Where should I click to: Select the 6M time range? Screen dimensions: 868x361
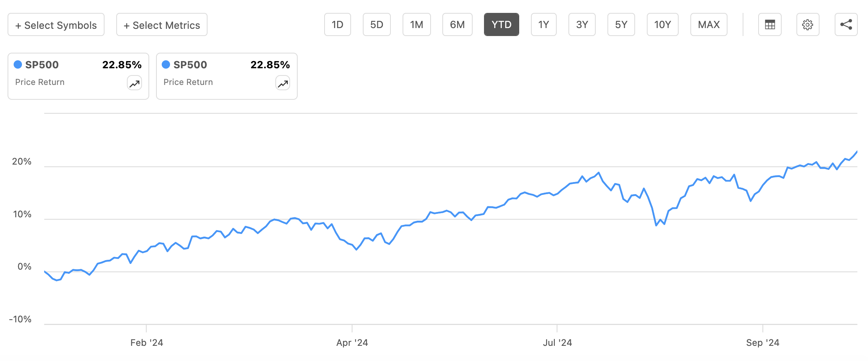(x=457, y=24)
